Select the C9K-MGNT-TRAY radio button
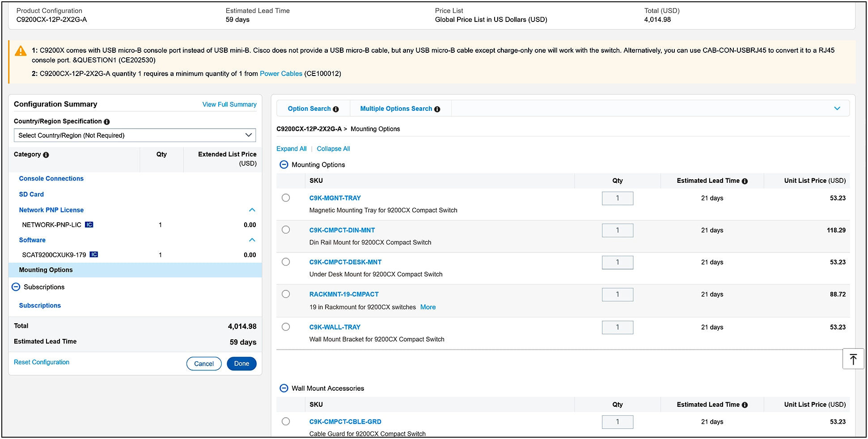Screen dimensions: 868x439 click(286, 198)
